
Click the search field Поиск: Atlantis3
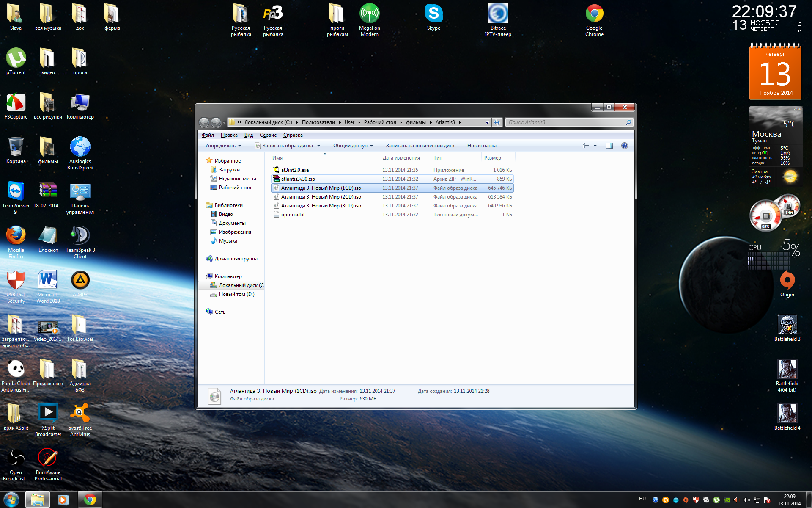click(x=569, y=122)
